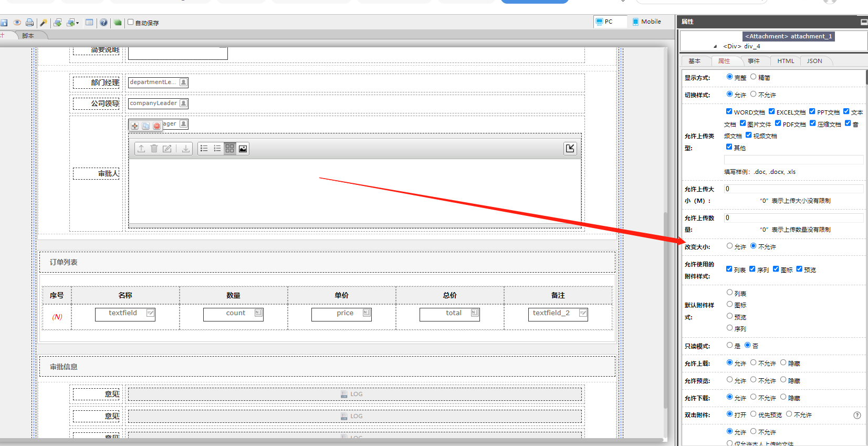This screenshot has width=868, height=446.
Task: Select 允许 for 改变大小
Action: (729, 246)
